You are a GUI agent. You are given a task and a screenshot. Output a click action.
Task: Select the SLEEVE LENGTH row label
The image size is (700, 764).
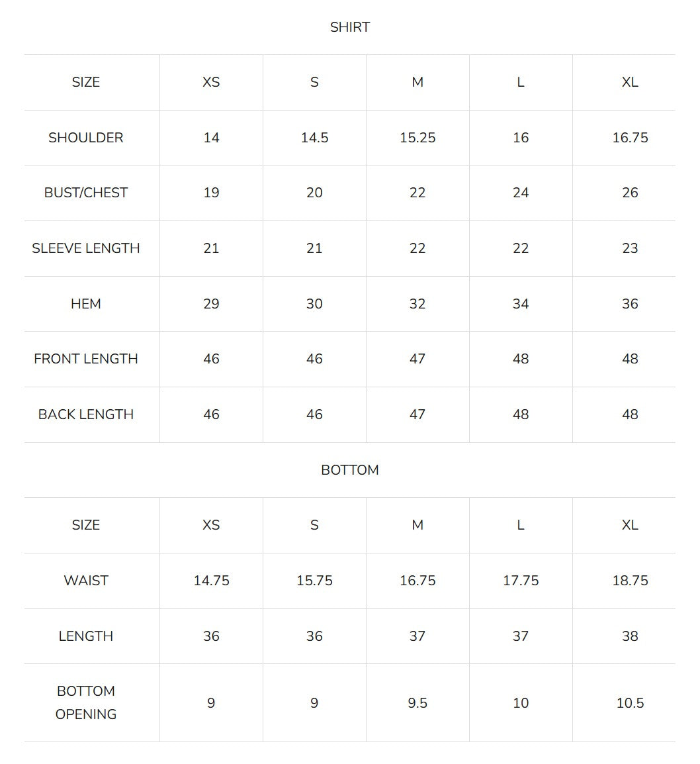pos(85,248)
